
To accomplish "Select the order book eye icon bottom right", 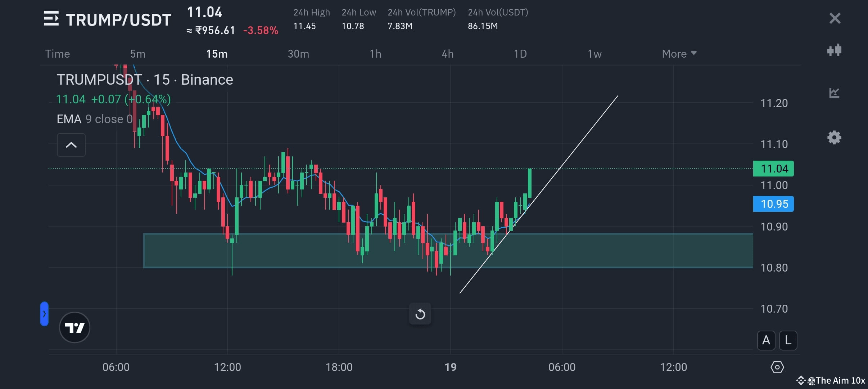I will pos(776,367).
